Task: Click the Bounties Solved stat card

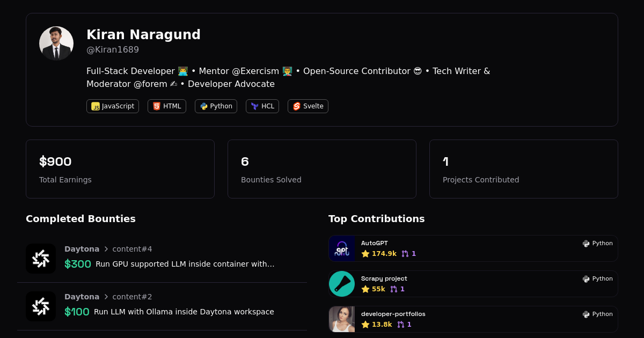Action: click(x=322, y=169)
